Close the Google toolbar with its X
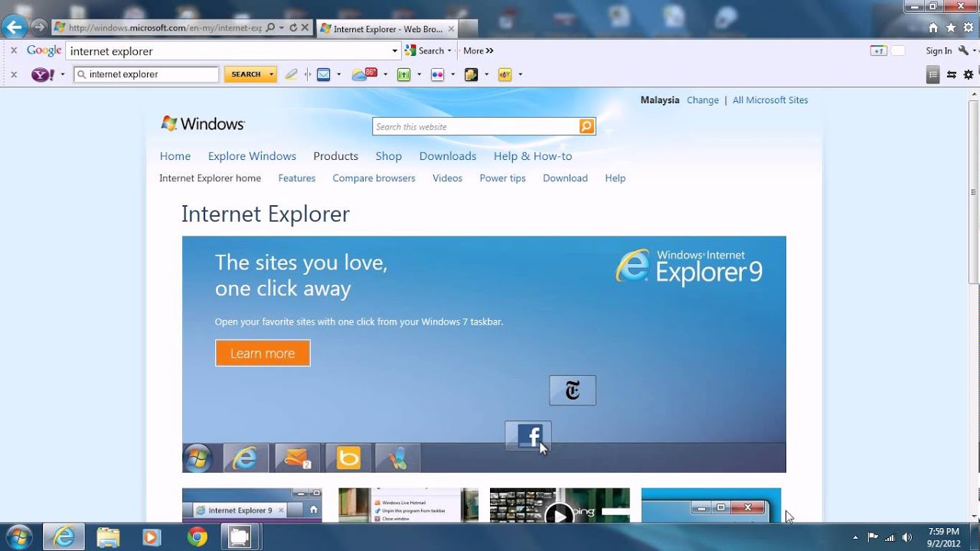 click(x=13, y=51)
